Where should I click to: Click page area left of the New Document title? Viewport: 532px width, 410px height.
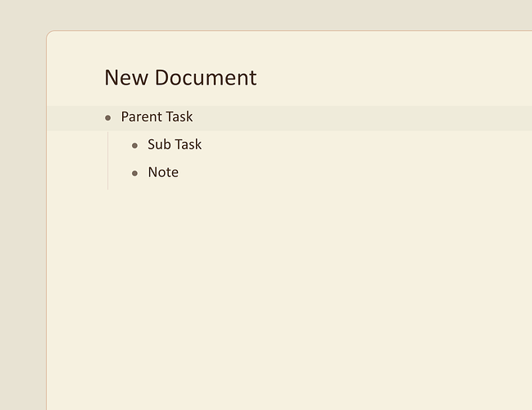tap(75, 78)
